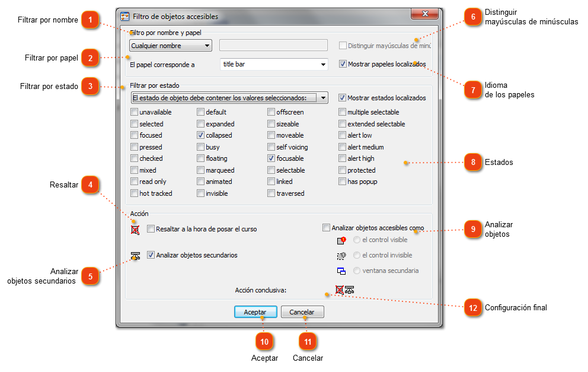588x372 pixels.
Task: Check the alert low state
Action: 342,135
